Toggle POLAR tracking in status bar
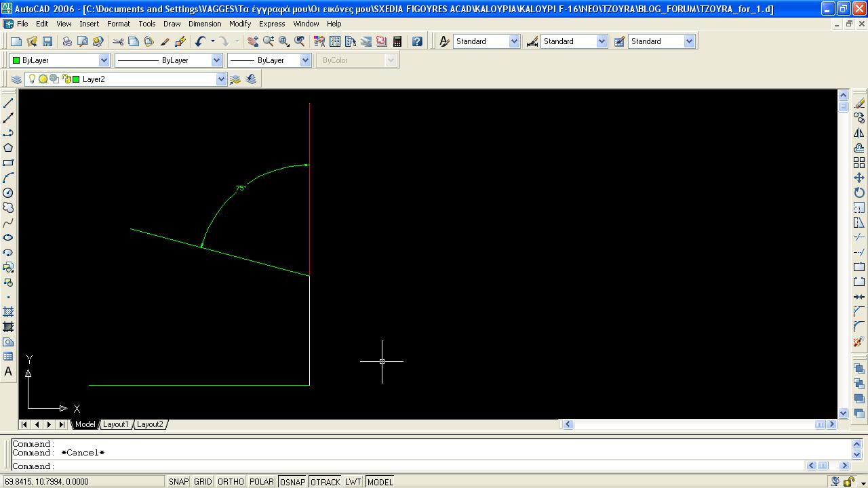Image resolution: width=868 pixels, height=488 pixels. point(262,482)
